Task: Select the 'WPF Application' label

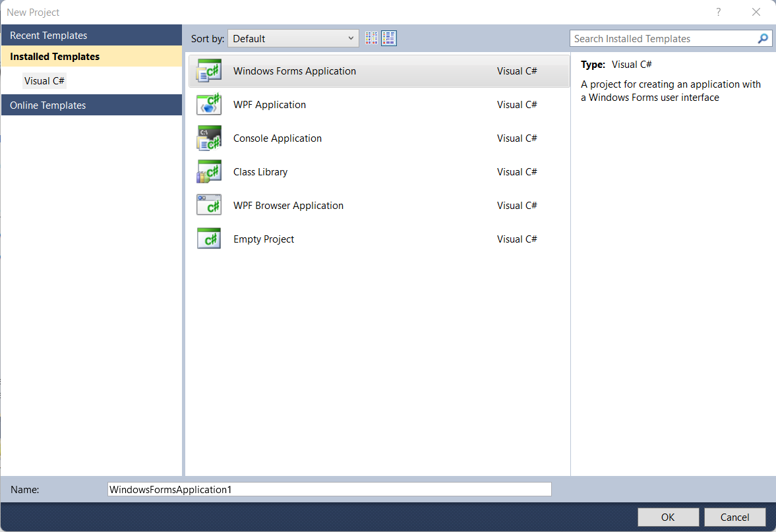Action: coord(270,105)
